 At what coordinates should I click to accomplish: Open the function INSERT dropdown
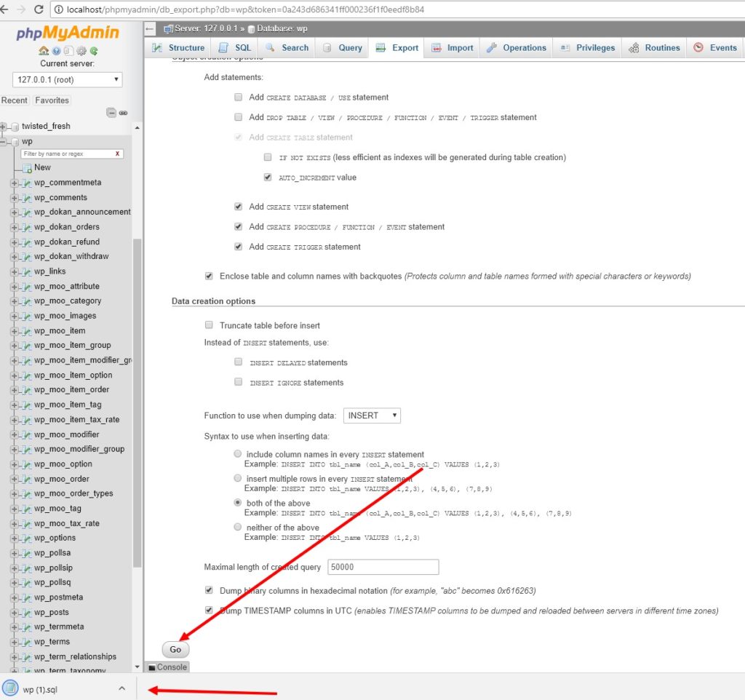click(372, 415)
